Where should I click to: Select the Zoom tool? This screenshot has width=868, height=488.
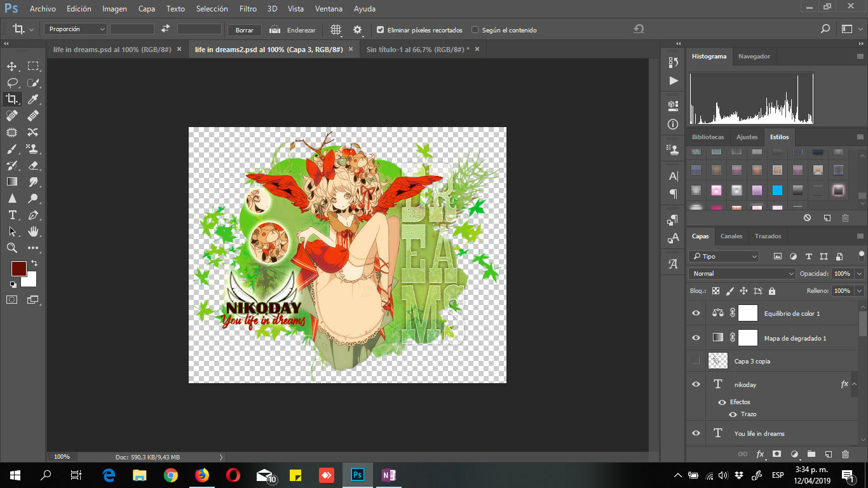pos(12,248)
